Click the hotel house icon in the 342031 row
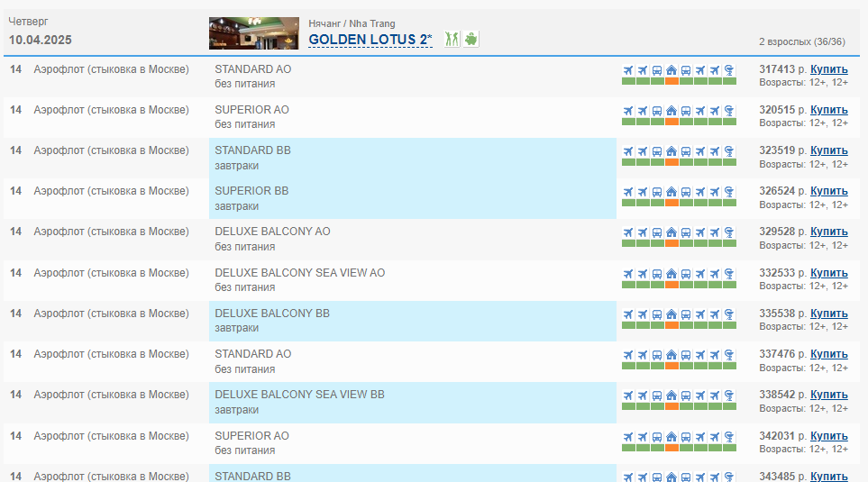Viewport: 868px width, 482px height. [x=672, y=437]
